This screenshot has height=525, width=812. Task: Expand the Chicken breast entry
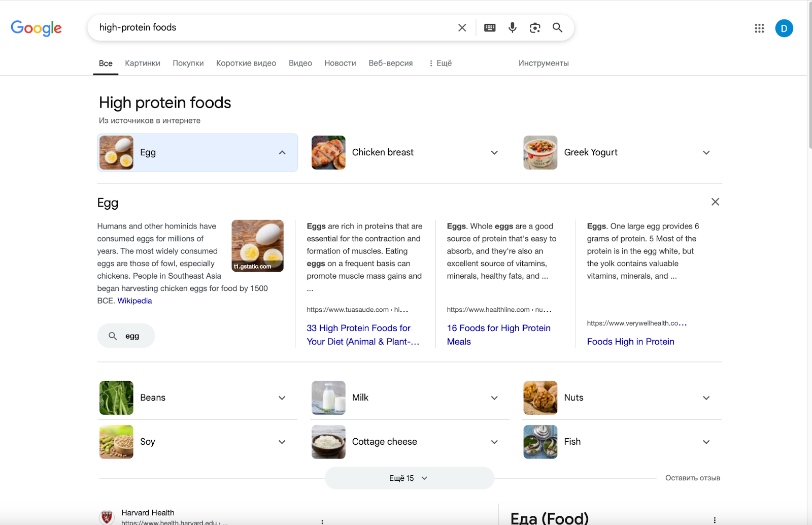click(x=494, y=152)
